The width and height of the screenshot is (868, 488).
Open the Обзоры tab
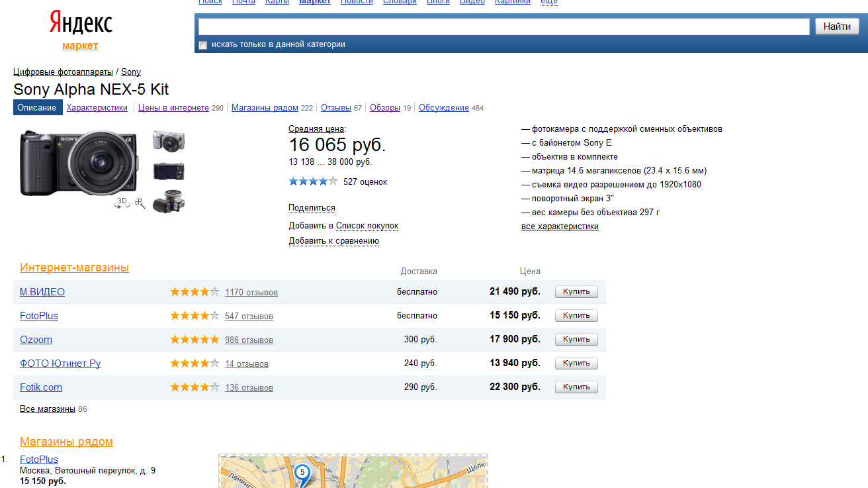click(x=385, y=108)
